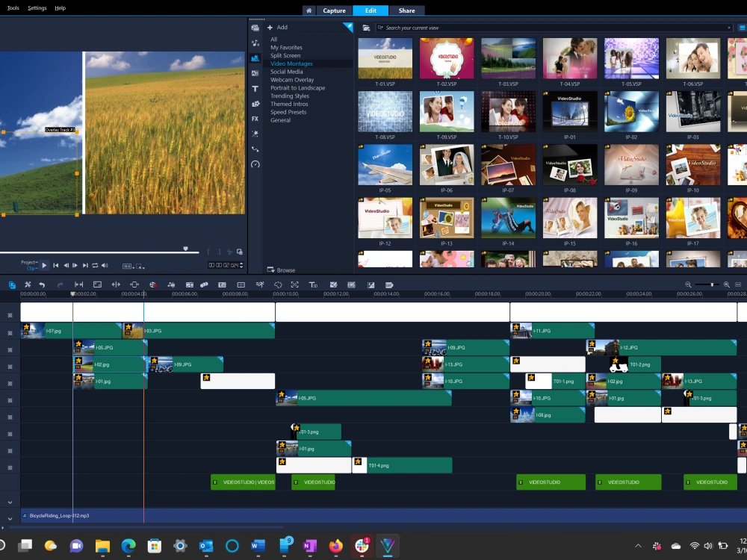Select the Split Screen category

[285, 56]
